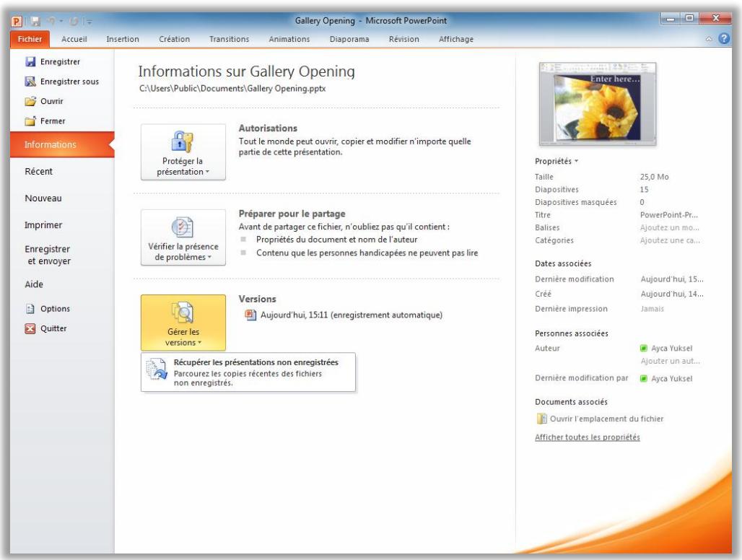Click the autosaved version PowerPoint file icon

click(250, 315)
